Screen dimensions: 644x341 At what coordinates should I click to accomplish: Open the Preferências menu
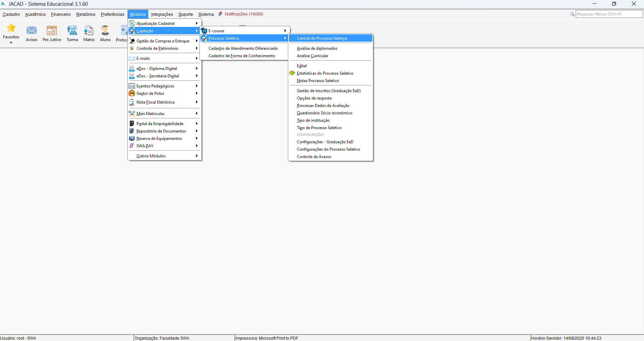click(112, 14)
